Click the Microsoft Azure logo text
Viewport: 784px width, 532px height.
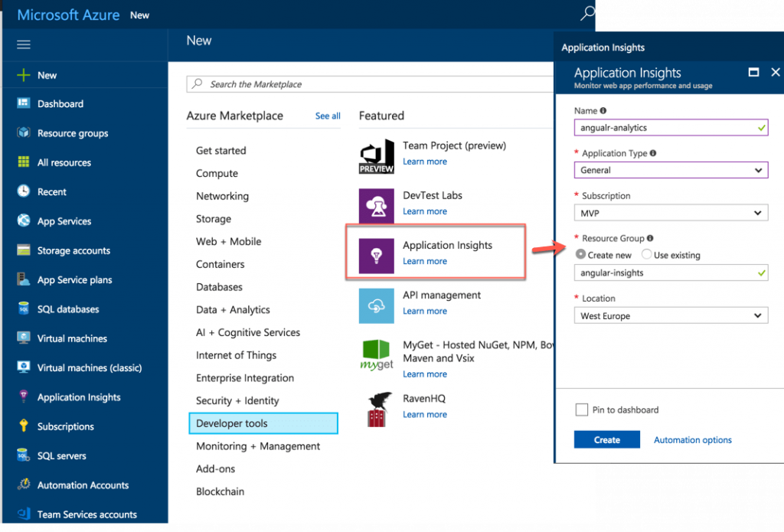(68, 15)
